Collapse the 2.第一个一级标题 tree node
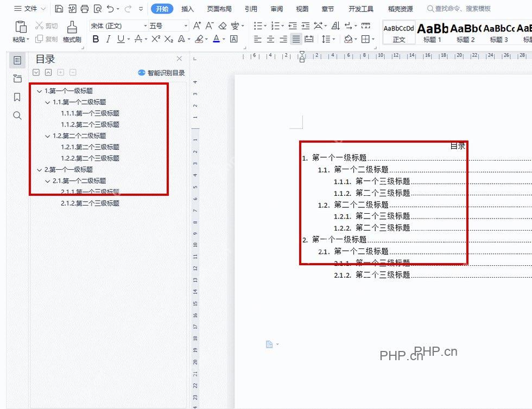 (x=39, y=170)
